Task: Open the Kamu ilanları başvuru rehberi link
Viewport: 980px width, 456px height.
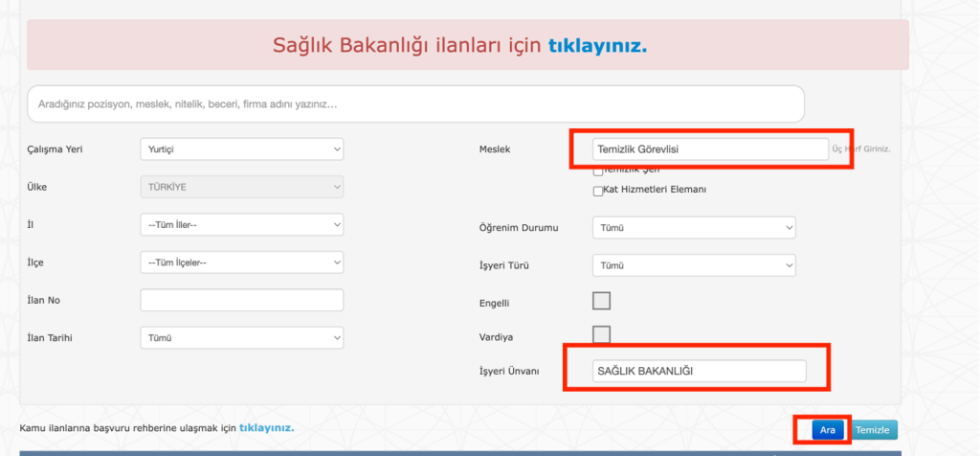Action: (266, 427)
